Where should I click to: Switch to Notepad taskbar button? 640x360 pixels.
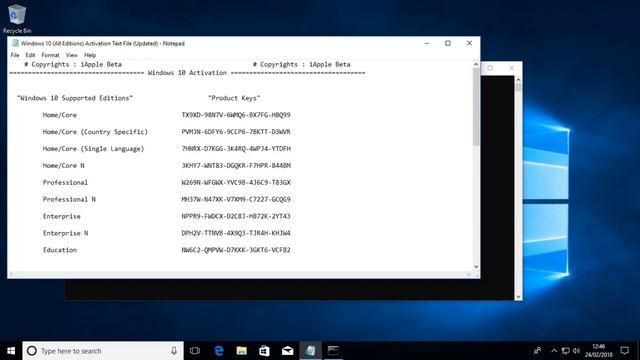[310, 351]
